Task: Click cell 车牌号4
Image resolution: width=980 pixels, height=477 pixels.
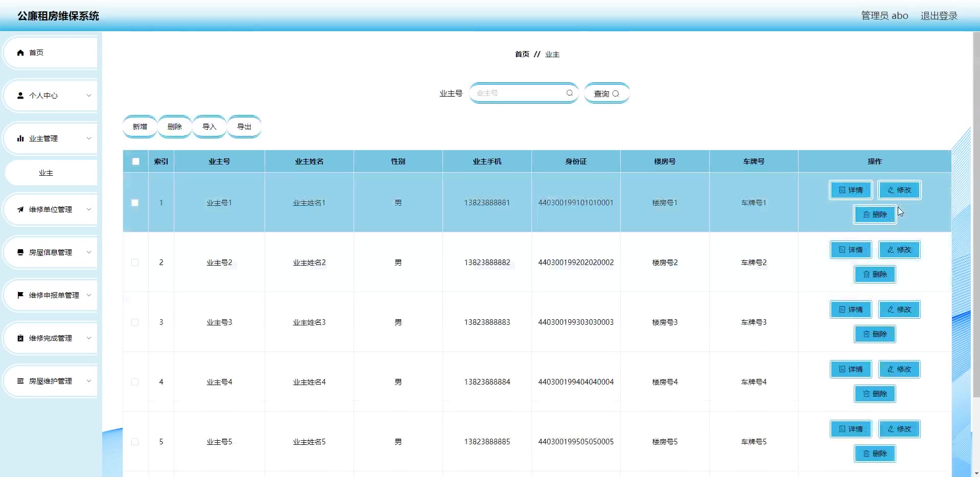Action: click(754, 382)
